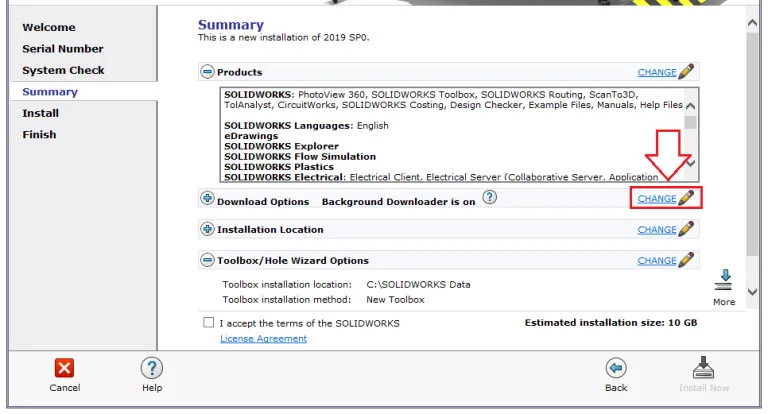
Task: Click the products list scroll down arrow
Action: (691, 163)
